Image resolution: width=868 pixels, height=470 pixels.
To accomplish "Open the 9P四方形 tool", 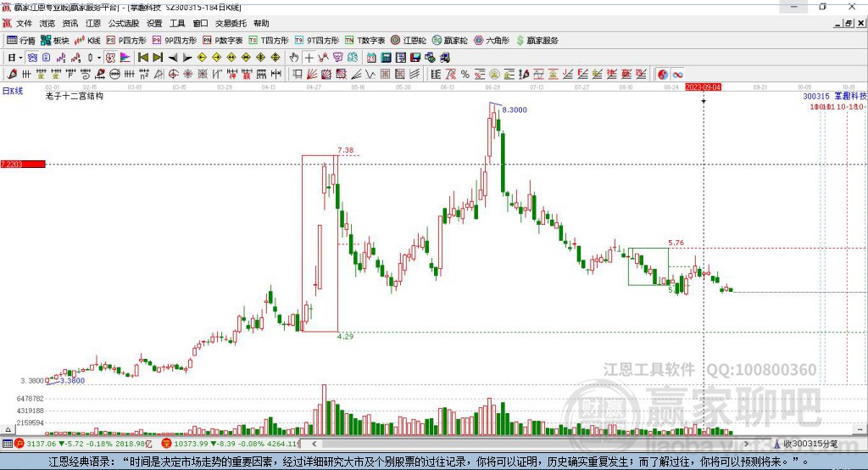I will tap(175, 41).
